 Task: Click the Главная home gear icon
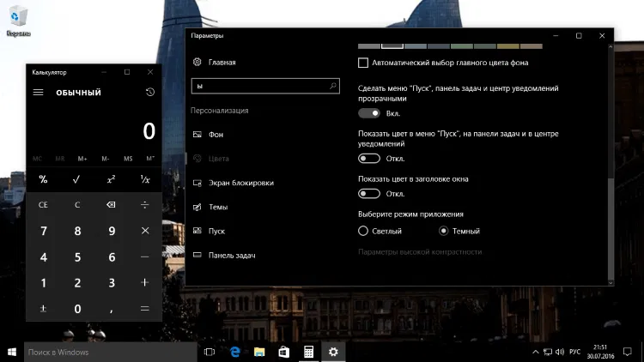tap(197, 63)
